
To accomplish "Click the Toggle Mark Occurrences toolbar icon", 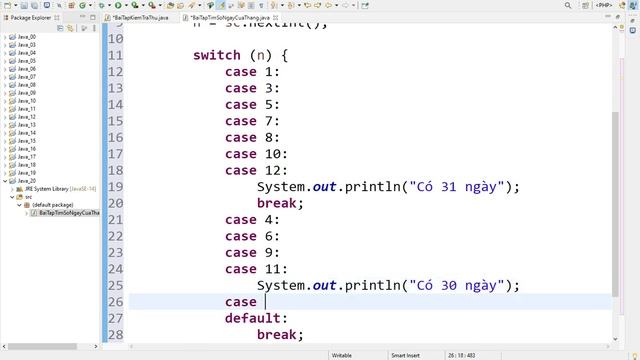I will coord(221,5).
